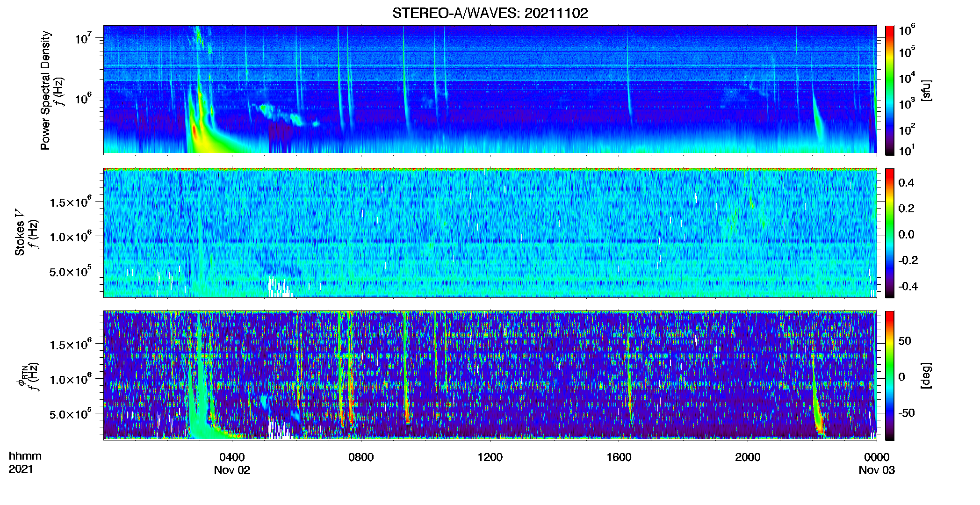Click the Stokes V axis label
This screenshot has width=980, height=505.
[20, 232]
